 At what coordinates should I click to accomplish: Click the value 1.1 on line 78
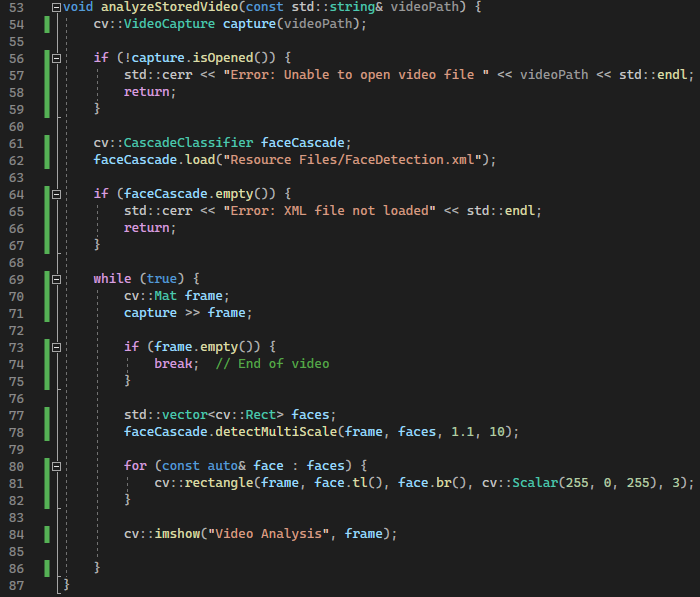click(462, 431)
